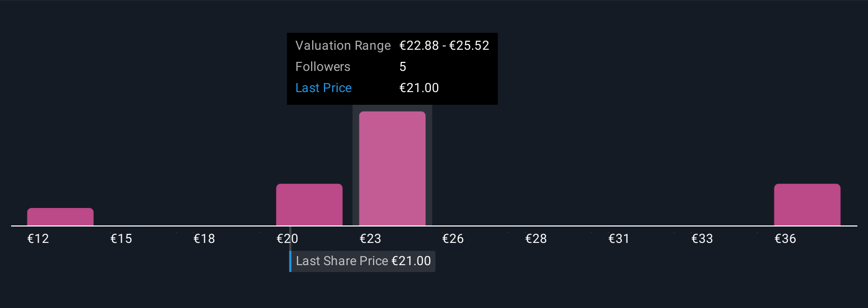Select the bar above the €20 label
868x308 pixels.
[309, 205]
